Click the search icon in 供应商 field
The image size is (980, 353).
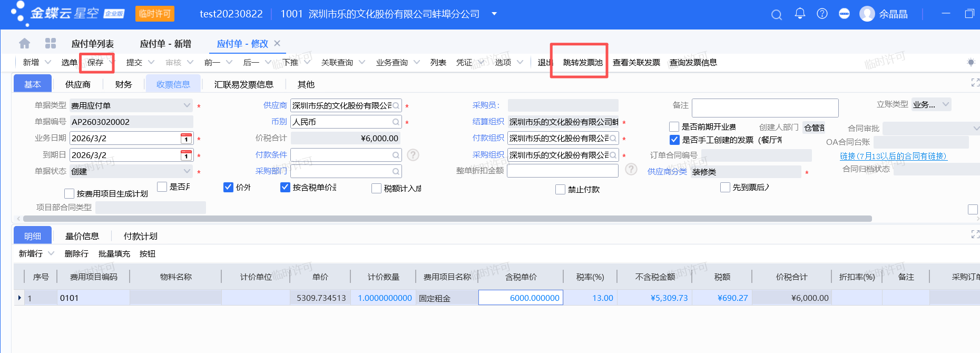tap(396, 106)
